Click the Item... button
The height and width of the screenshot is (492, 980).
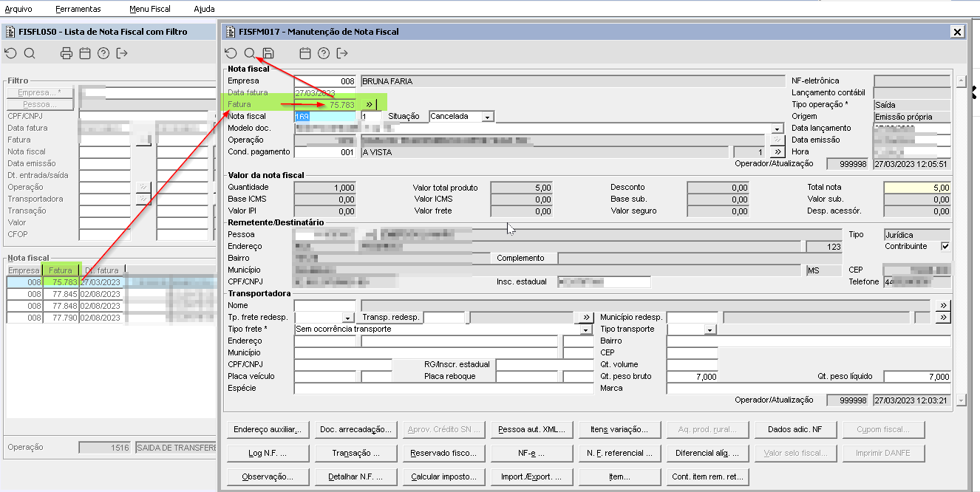619,476
